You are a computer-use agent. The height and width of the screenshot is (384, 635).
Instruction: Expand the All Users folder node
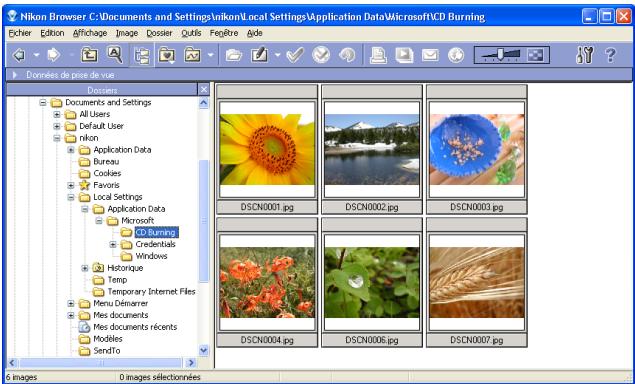coord(57,114)
